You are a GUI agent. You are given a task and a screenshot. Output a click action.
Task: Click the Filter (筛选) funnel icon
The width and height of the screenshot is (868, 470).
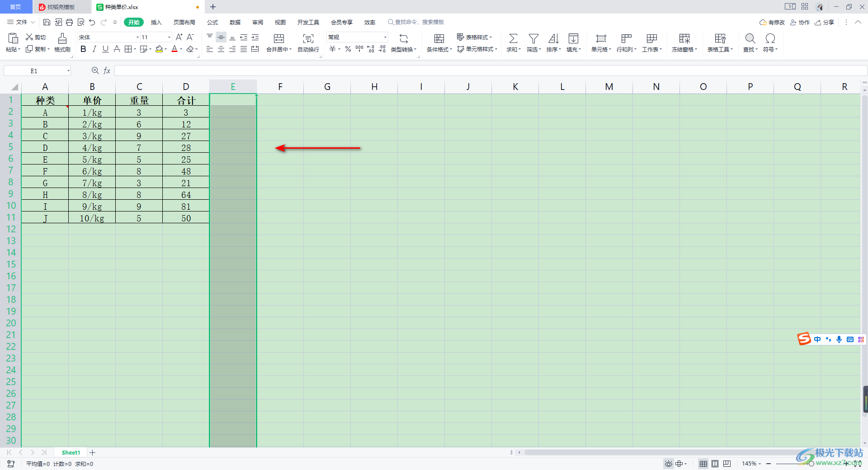pos(533,38)
